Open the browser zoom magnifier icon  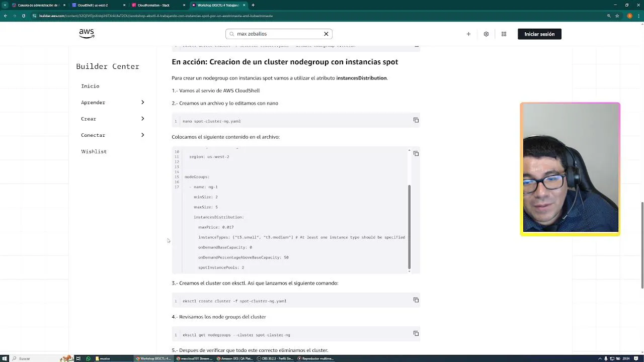coord(609,16)
